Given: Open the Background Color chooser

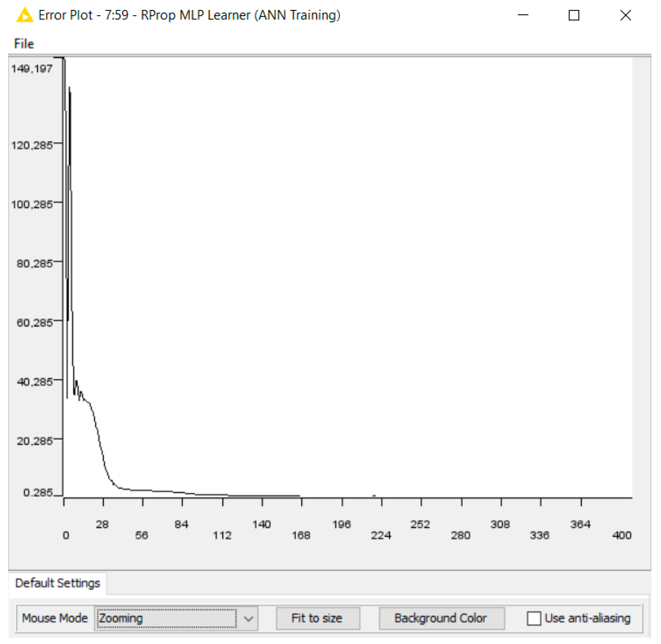Looking at the screenshot, I should pos(441,619).
